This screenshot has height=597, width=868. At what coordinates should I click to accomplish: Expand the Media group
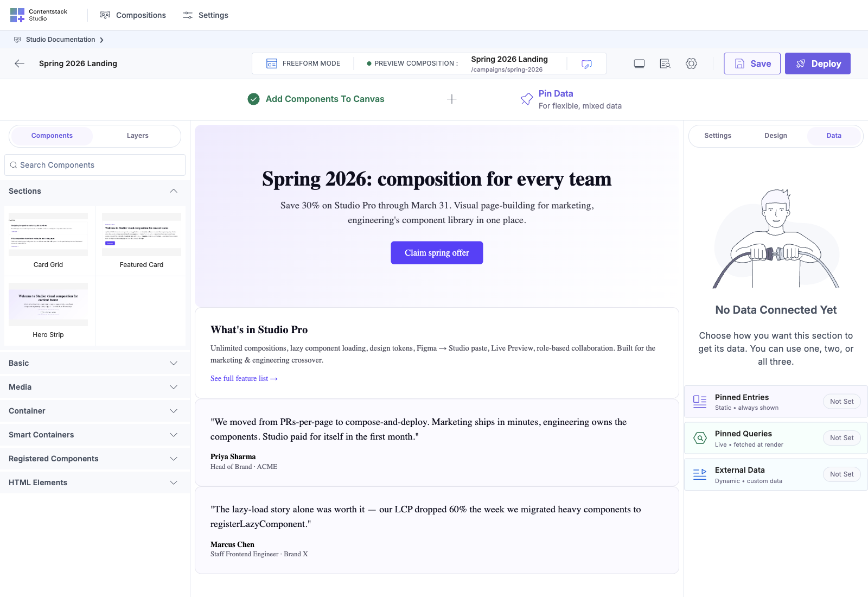point(174,387)
